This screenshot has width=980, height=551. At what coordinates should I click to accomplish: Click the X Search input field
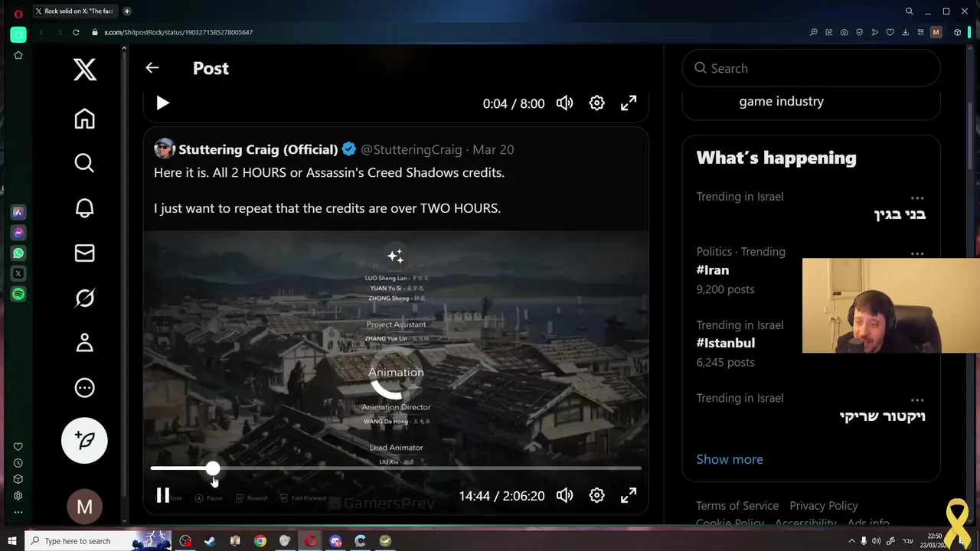click(x=811, y=68)
